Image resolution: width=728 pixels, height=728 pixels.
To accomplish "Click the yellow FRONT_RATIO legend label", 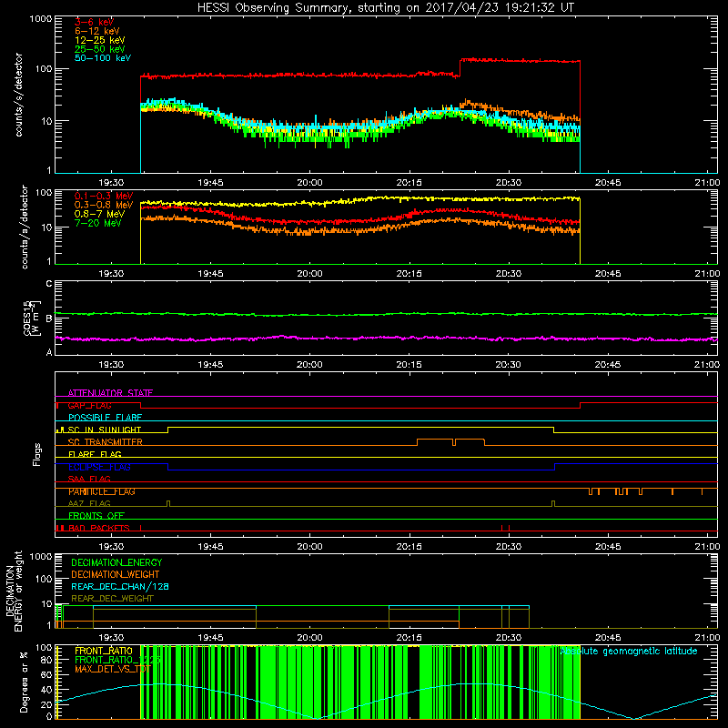I will [x=104, y=651].
